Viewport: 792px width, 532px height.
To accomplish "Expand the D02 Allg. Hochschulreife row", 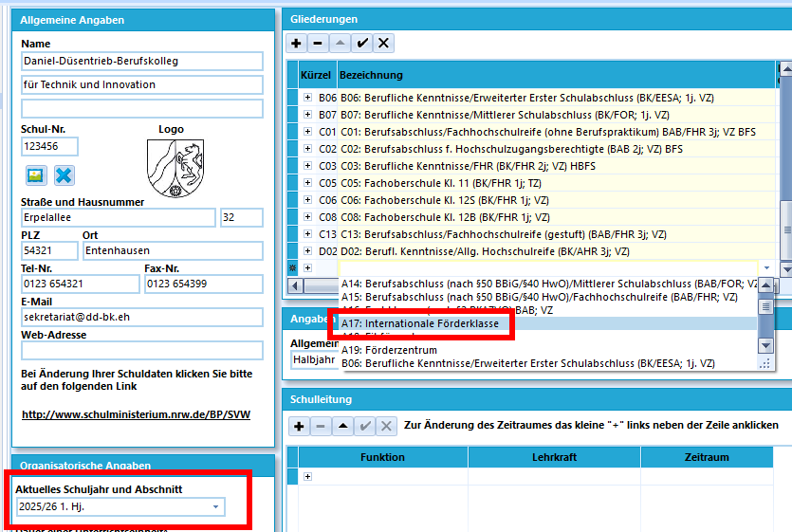I will (307, 251).
